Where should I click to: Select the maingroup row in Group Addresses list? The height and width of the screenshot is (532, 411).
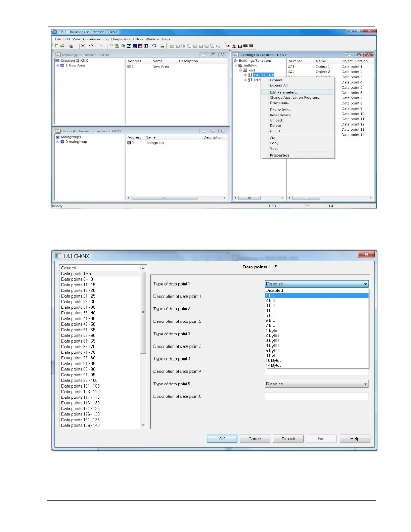tap(176, 143)
